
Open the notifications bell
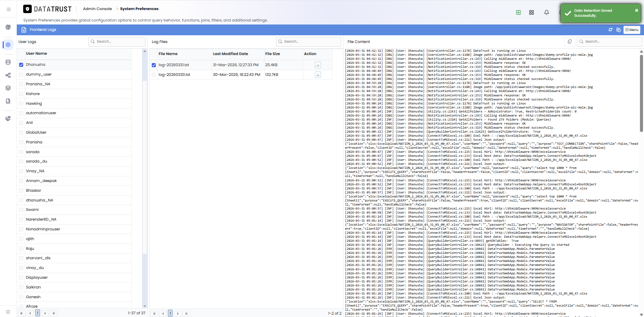click(x=547, y=12)
